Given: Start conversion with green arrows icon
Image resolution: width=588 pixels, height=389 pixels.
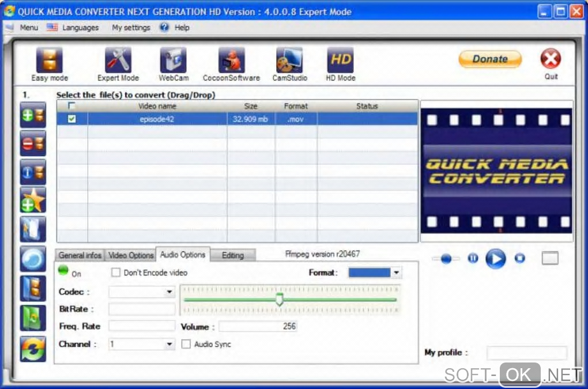Looking at the screenshot, I should coord(33,349).
